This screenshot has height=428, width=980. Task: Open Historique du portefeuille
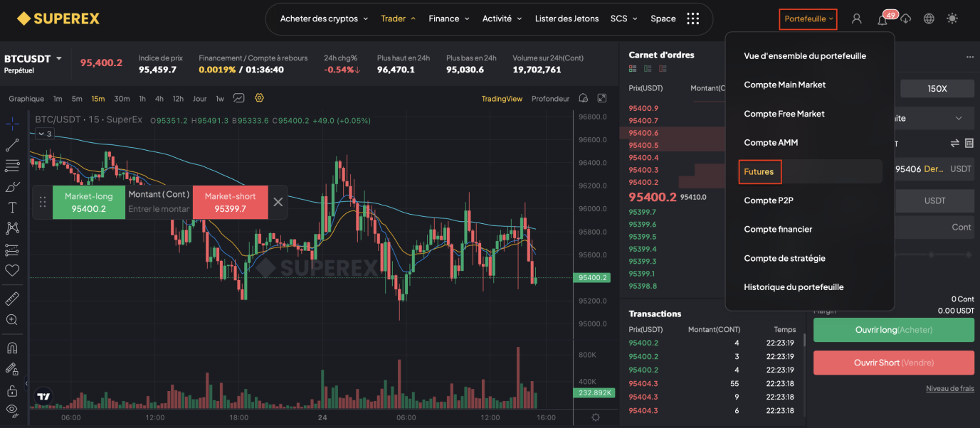coord(794,287)
